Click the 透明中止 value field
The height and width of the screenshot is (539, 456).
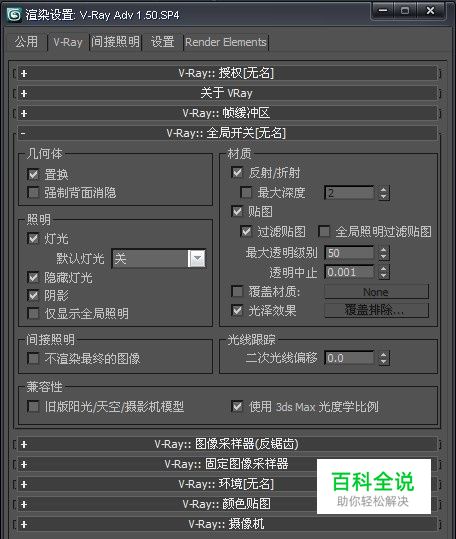tap(349, 272)
